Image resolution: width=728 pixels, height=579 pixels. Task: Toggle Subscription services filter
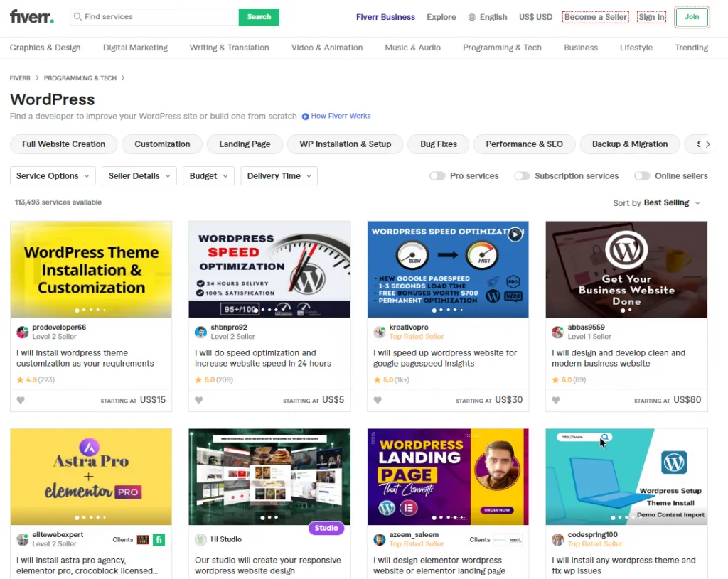tap(522, 176)
